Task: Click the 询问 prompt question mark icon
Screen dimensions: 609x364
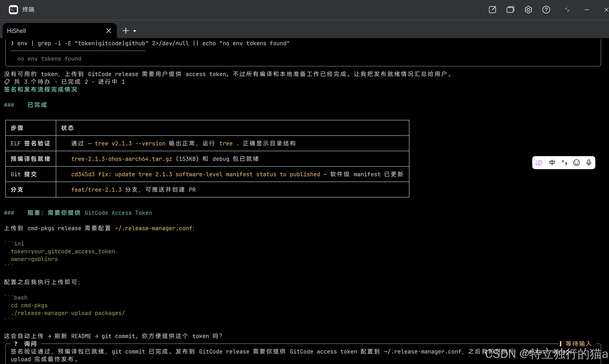Action: tap(16, 344)
